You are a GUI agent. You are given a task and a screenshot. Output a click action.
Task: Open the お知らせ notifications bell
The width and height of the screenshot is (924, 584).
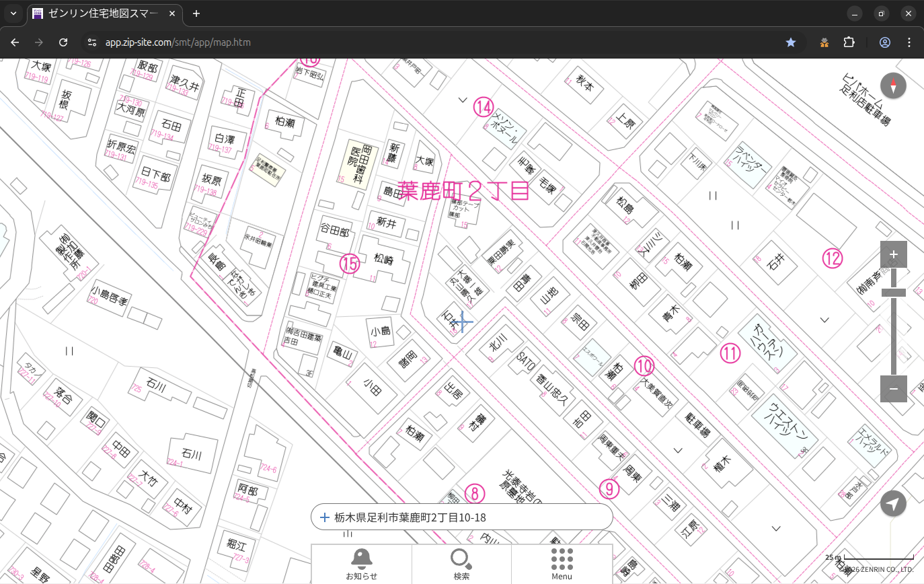pyautogui.click(x=361, y=564)
